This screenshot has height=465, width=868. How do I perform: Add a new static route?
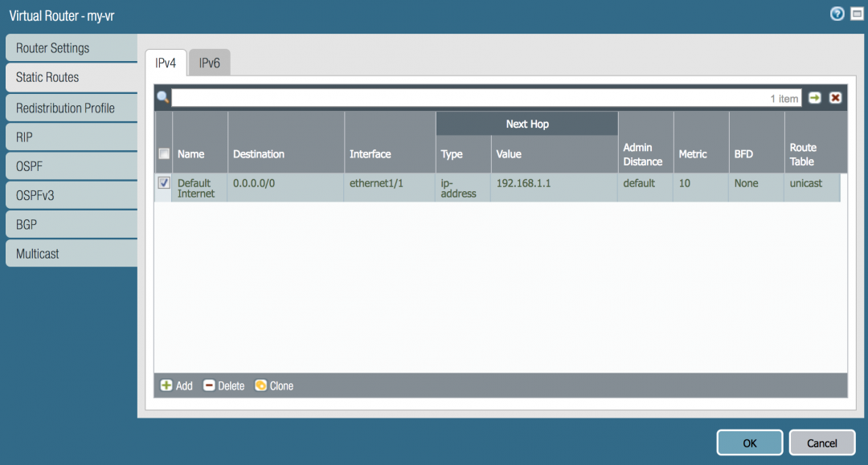coord(177,385)
